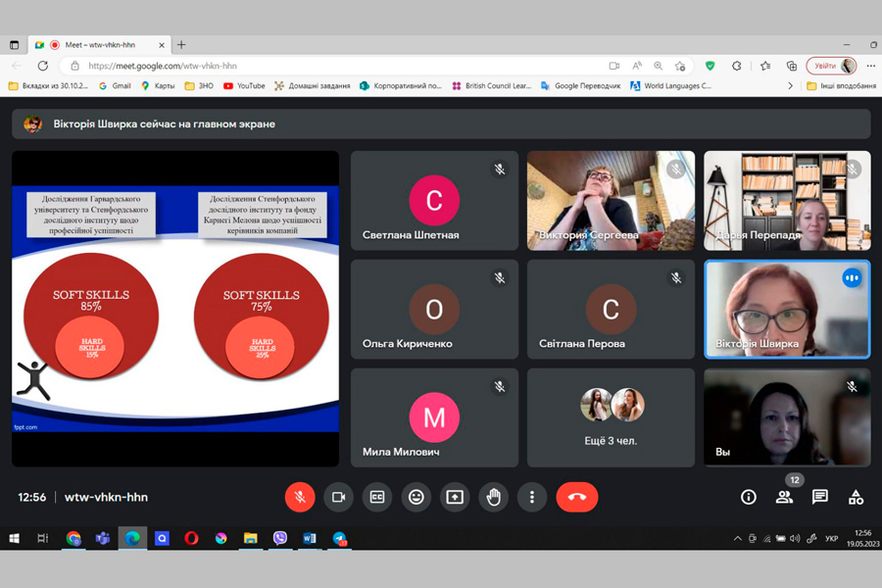This screenshot has height=588, width=882.
Task: Open the YouTube bookmark
Action: (244, 86)
